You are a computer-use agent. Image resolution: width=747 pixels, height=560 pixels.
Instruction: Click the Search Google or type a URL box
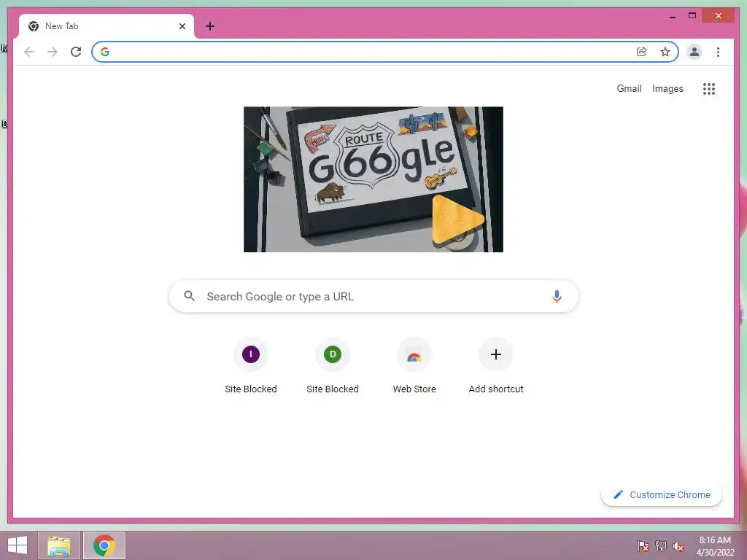[x=373, y=296]
